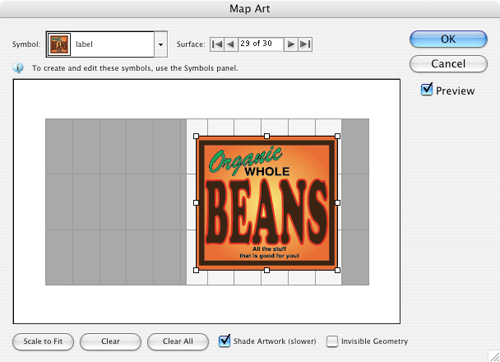Go to the first surface
This screenshot has height=362, width=500.
(217, 44)
